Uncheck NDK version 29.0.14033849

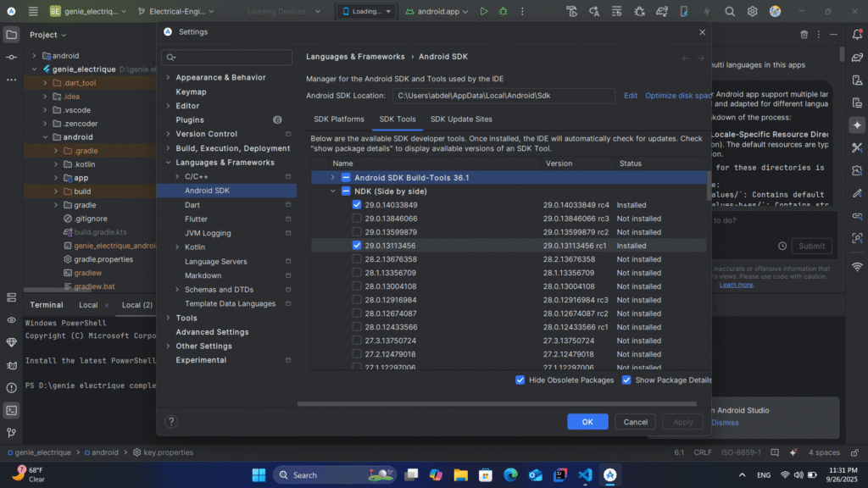(357, 205)
